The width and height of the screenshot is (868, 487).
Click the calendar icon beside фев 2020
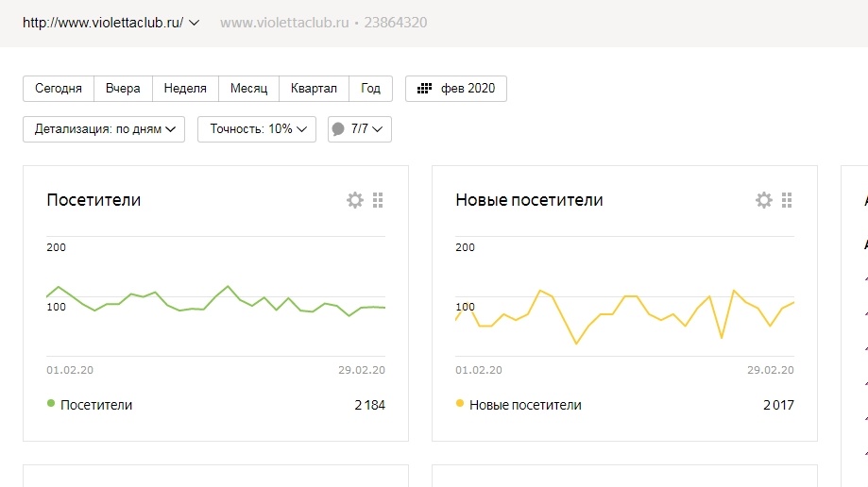click(425, 89)
